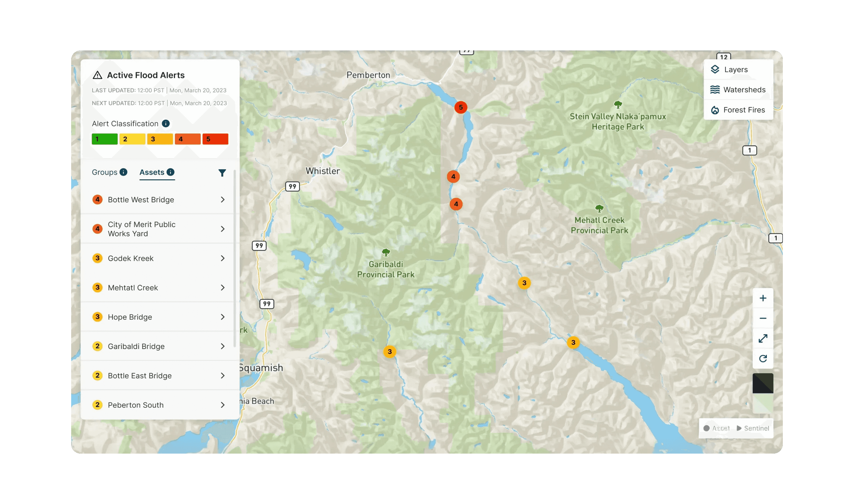Zoom in with the plus button
Viewport: 854px width, 504px height.
[763, 298]
